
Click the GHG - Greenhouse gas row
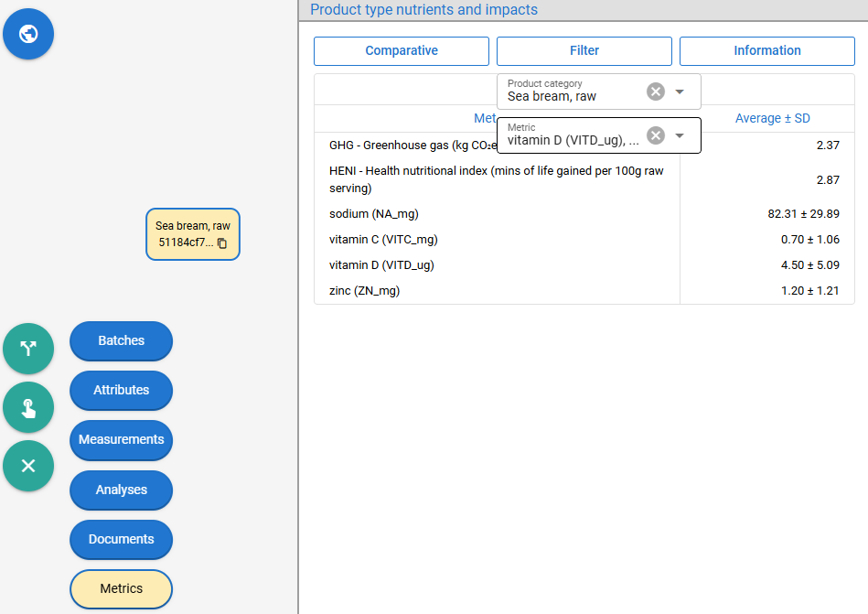point(584,145)
